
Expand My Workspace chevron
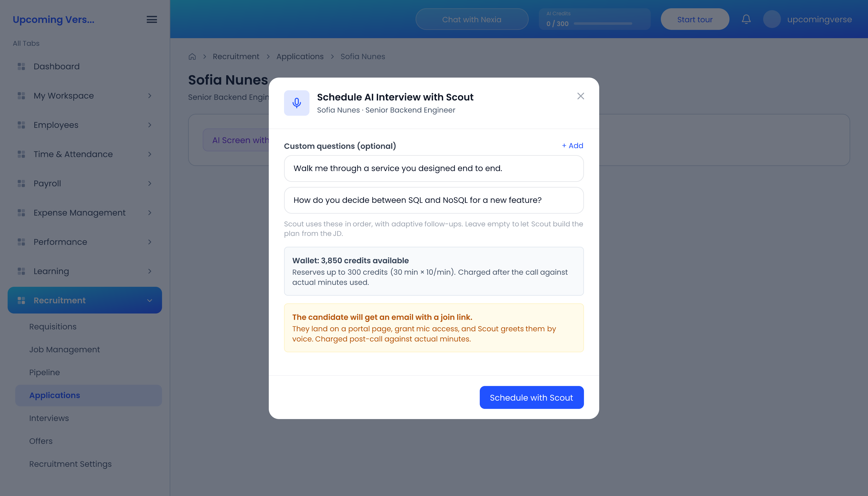tap(149, 96)
